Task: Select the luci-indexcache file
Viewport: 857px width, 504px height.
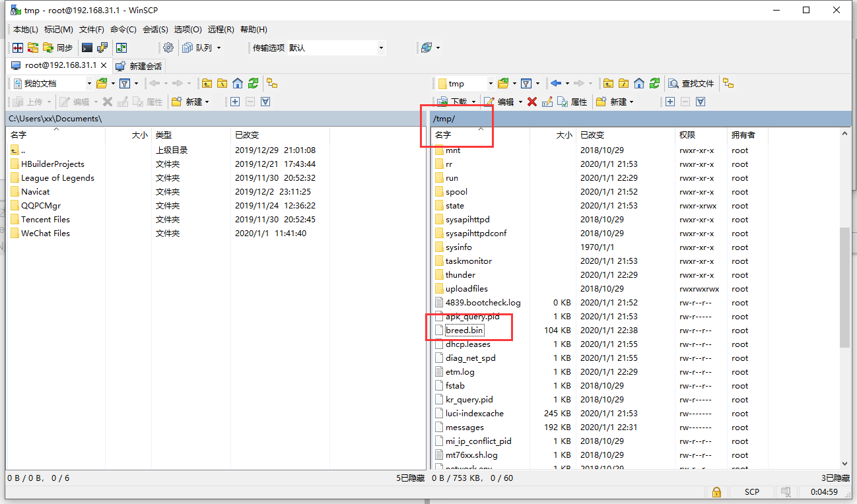Action: click(475, 413)
